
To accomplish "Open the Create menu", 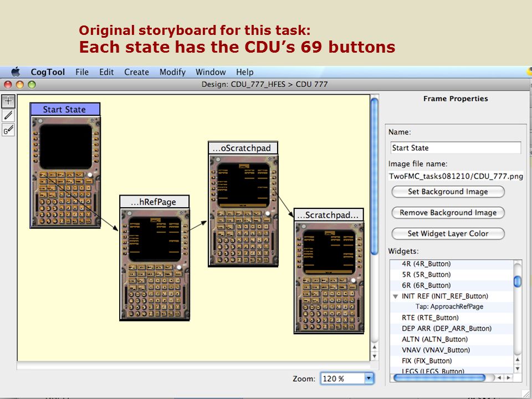I will (x=136, y=72).
